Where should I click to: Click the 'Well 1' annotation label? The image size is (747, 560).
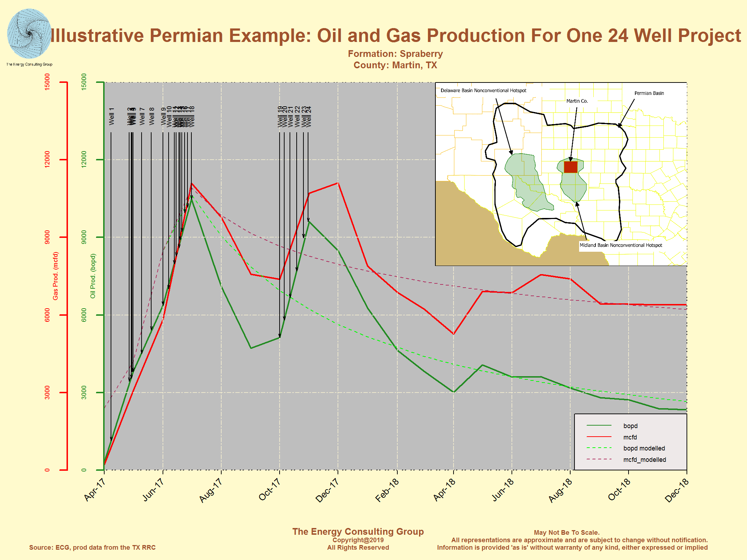[111, 116]
